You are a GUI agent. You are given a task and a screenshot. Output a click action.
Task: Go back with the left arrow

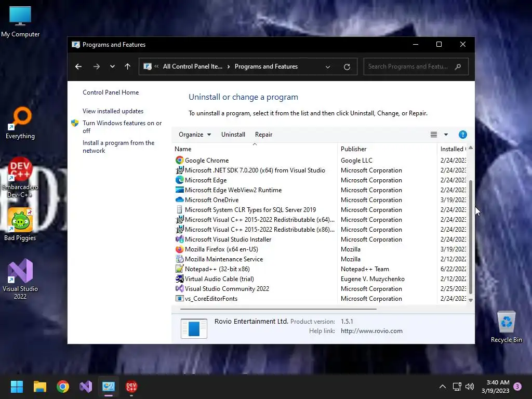click(x=78, y=66)
